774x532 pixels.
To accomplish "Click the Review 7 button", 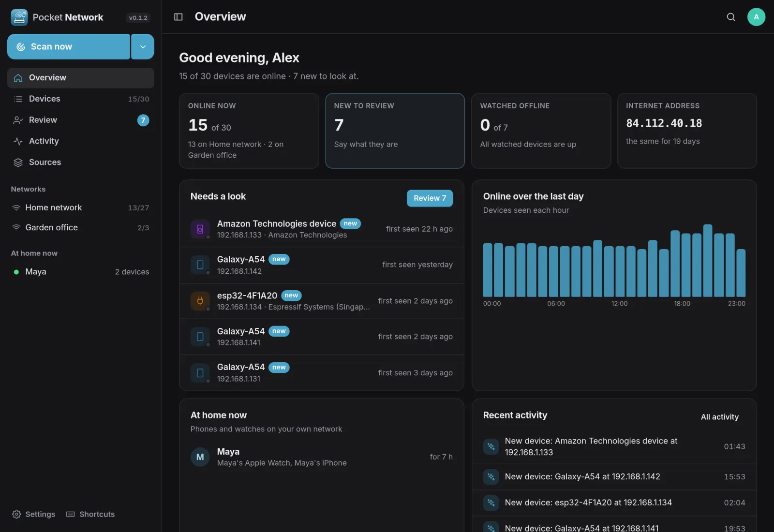I will pyautogui.click(x=430, y=198).
